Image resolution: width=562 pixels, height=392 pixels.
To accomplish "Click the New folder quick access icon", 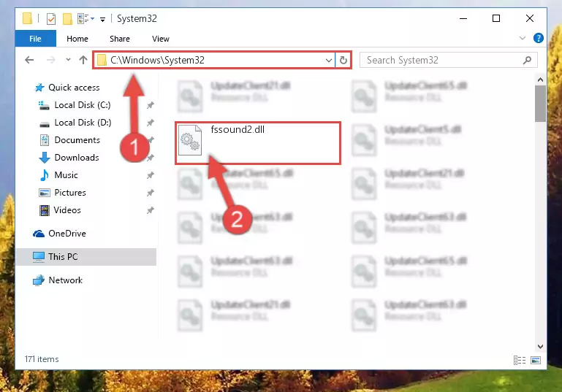I will 67,19.
